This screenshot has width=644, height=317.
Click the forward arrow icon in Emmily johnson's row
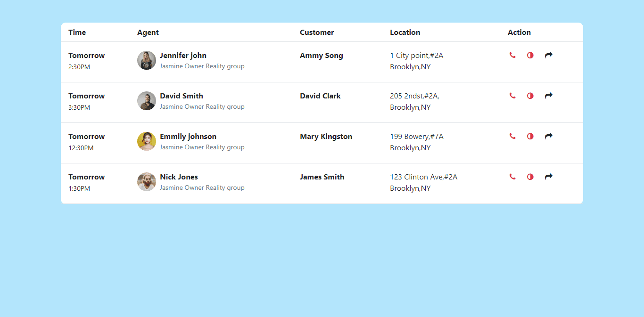[548, 136]
